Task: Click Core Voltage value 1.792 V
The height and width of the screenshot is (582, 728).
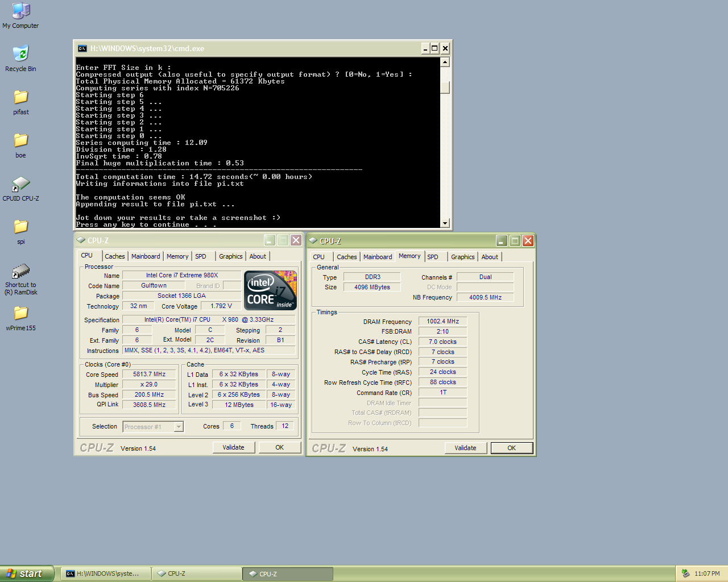Action: coord(221,306)
